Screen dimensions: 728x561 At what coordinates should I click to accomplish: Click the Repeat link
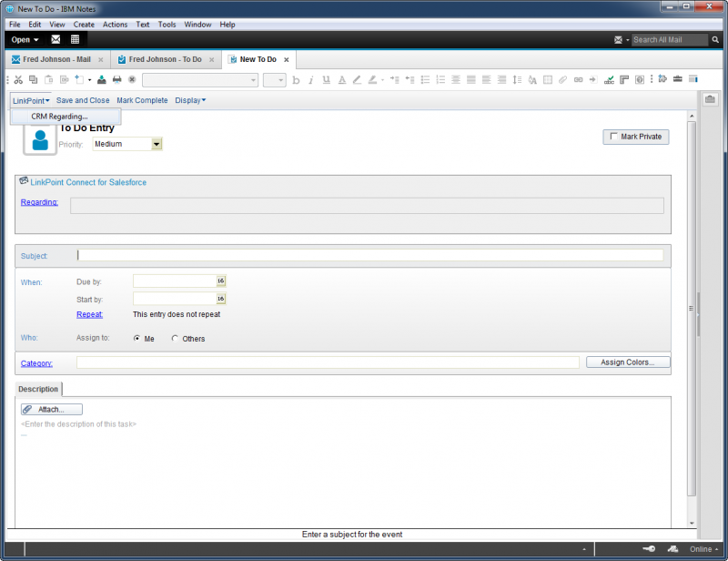point(89,315)
